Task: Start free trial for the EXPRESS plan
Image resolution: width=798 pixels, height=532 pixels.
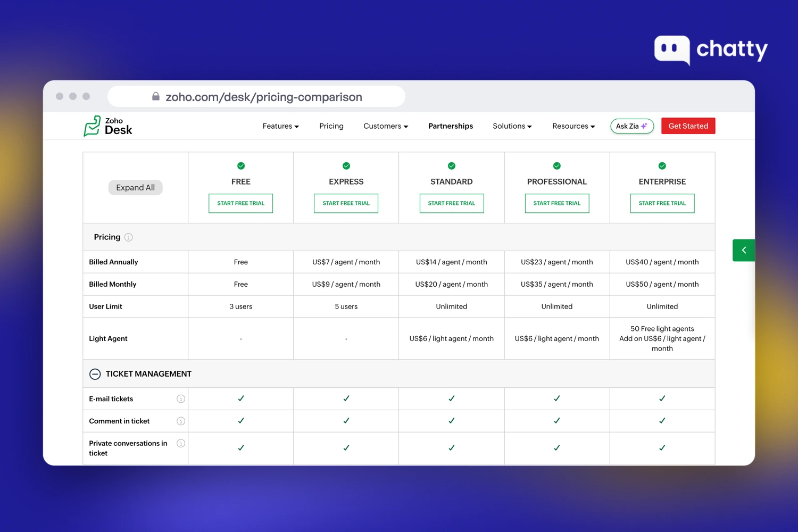Action: tap(346, 203)
